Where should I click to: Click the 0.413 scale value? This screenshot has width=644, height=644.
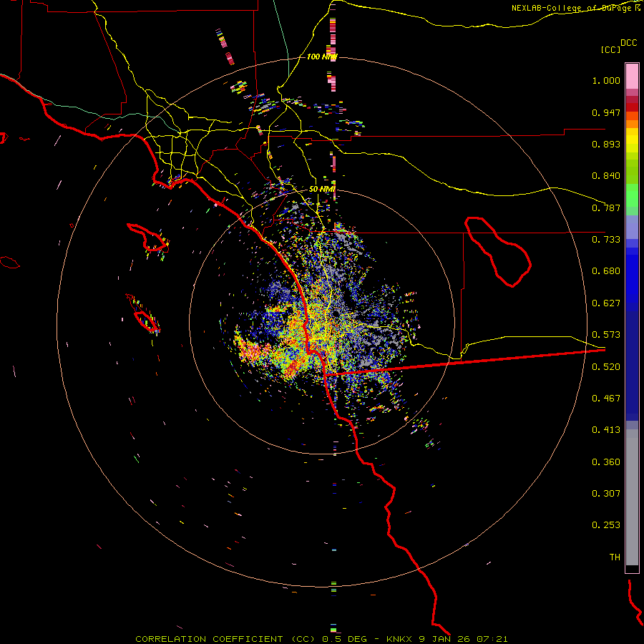coord(606,430)
